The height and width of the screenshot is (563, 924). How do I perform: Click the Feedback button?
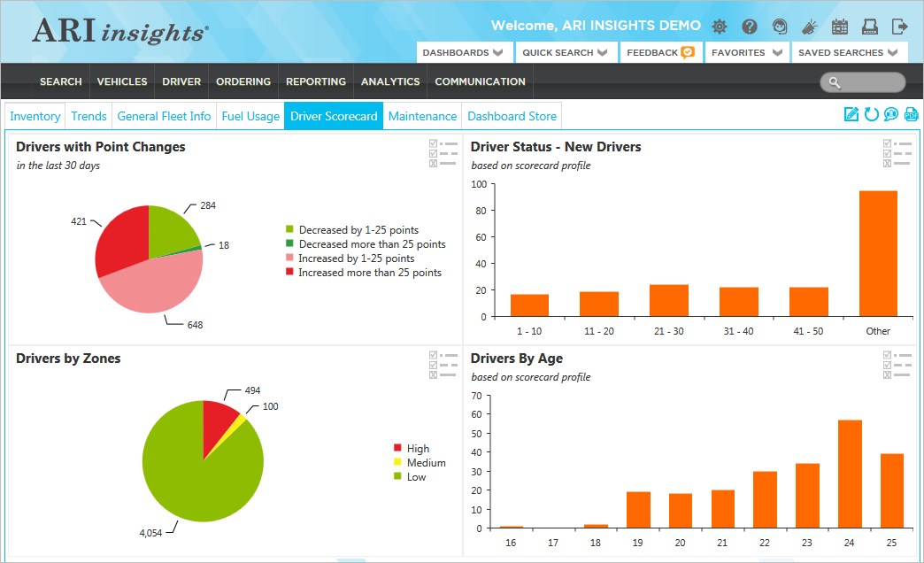coord(659,53)
